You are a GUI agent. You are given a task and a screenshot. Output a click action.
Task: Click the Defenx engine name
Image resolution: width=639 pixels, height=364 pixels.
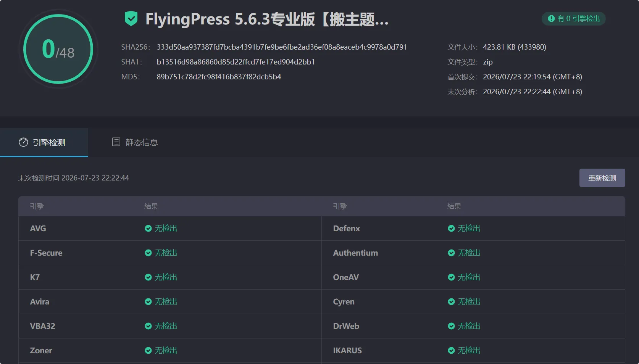tap(347, 229)
